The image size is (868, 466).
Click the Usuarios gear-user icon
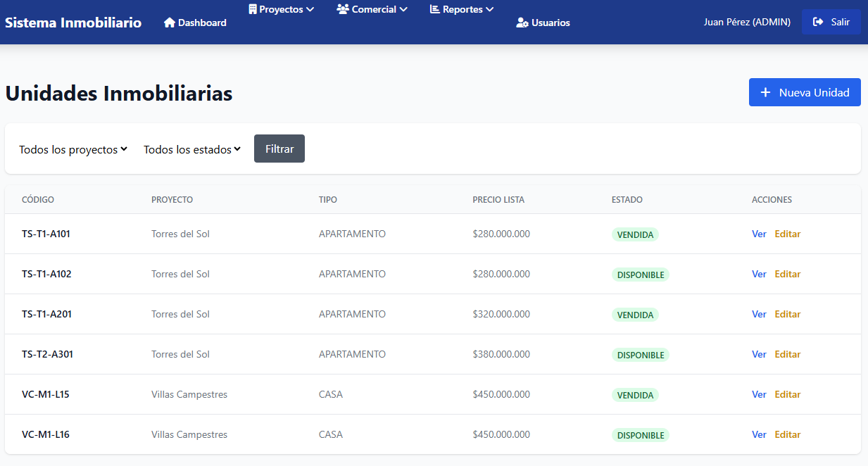pos(522,23)
